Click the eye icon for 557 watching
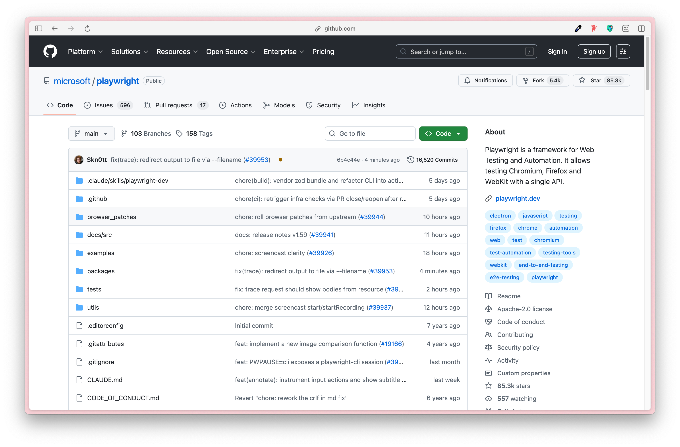The height and width of the screenshot is (447, 680). click(x=488, y=398)
